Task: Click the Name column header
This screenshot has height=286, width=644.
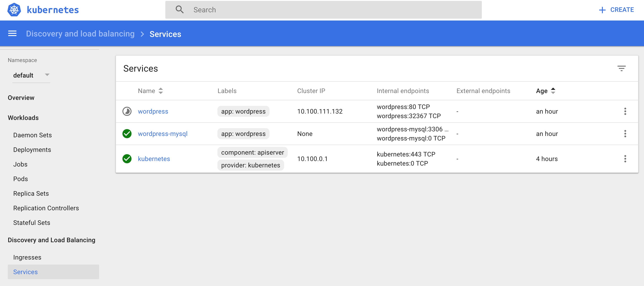Action: [147, 91]
